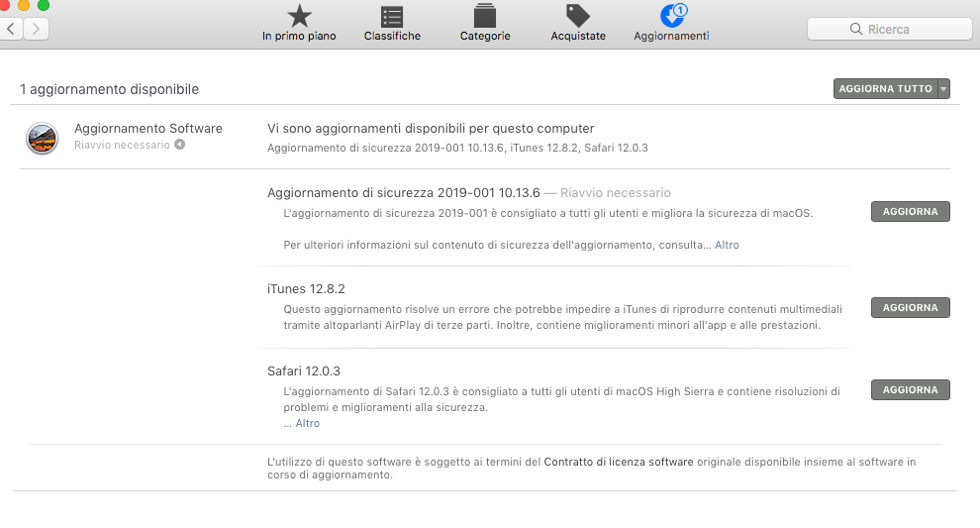The width and height of the screenshot is (980, 528).
Task: Click the High Sierra update icon
Action: [x=42, y=139]
